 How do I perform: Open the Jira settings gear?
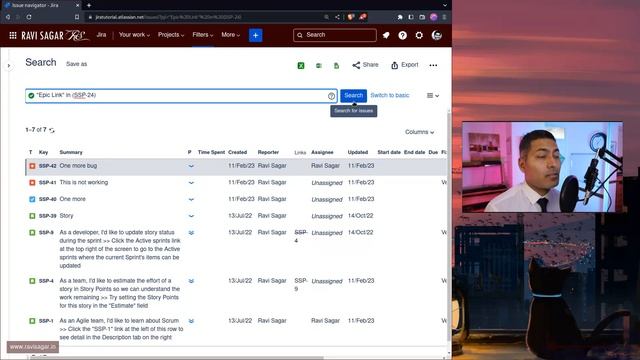pyautogui.click(x=419, y=36)
